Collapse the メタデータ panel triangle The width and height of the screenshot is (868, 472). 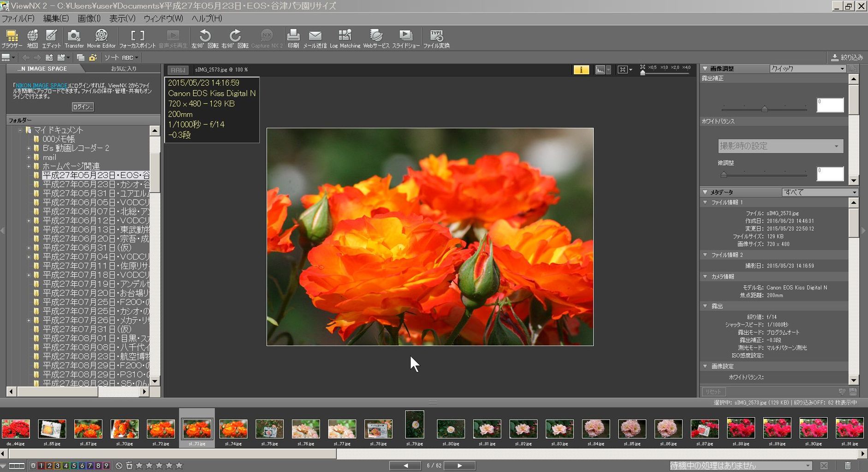[x=705, y=192]
